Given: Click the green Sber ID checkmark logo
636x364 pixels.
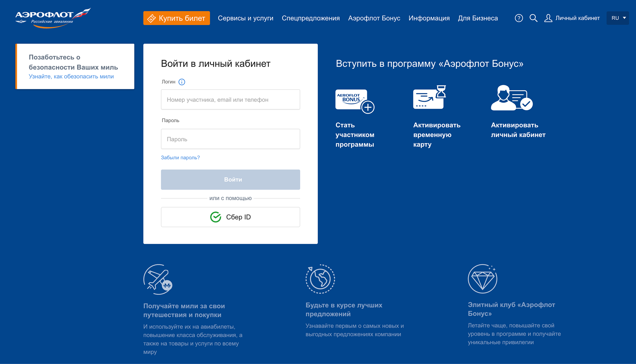Looking at the screenshot, I should pyautogui.click(x=216, y=217).
